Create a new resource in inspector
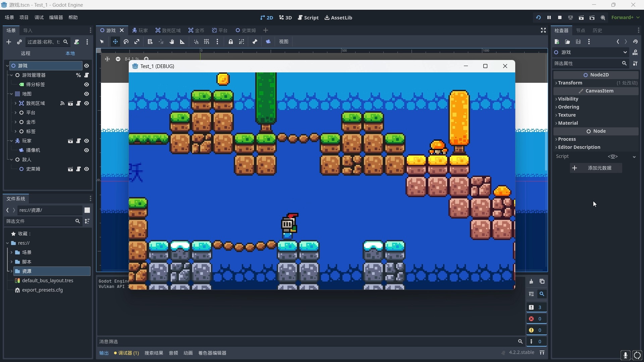The height and width of the screenshot is (362, 644). click(x=557, y=42)
